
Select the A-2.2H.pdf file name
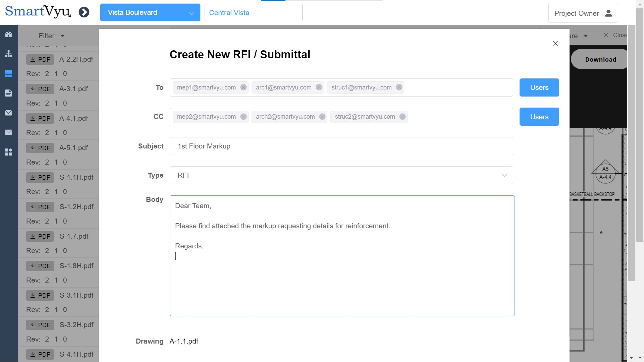point(76,59)
